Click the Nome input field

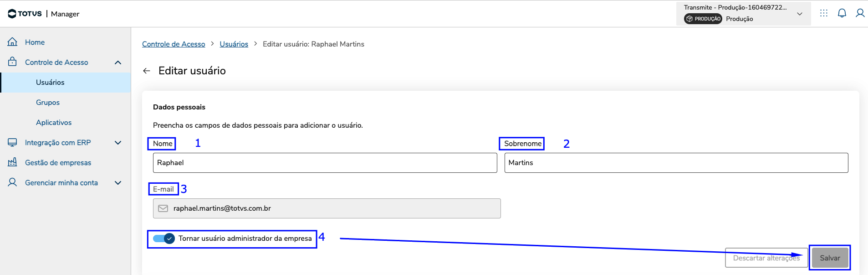325,163
